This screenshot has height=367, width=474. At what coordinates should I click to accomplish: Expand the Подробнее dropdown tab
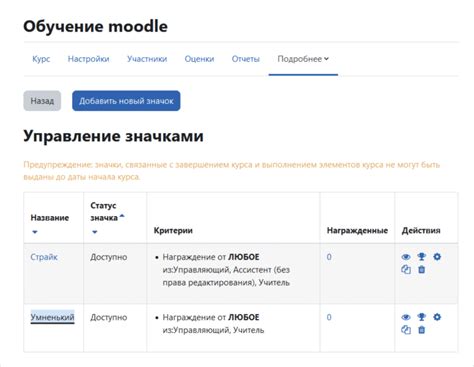[303, 59]
